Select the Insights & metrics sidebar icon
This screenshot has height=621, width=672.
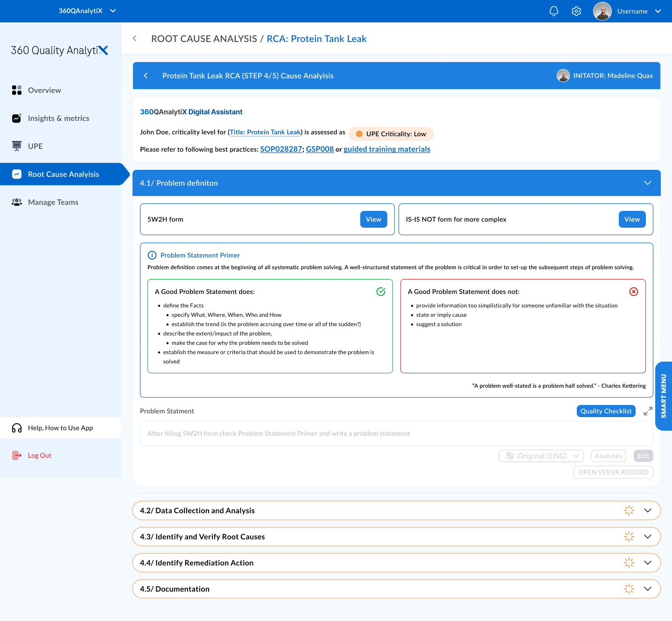click(x=17, y=118)
